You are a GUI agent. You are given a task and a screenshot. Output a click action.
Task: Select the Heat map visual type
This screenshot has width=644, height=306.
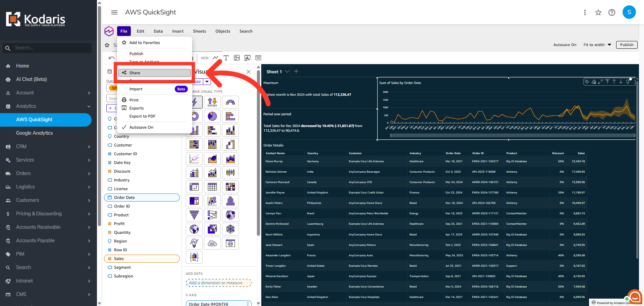click(x=230, y=187)
